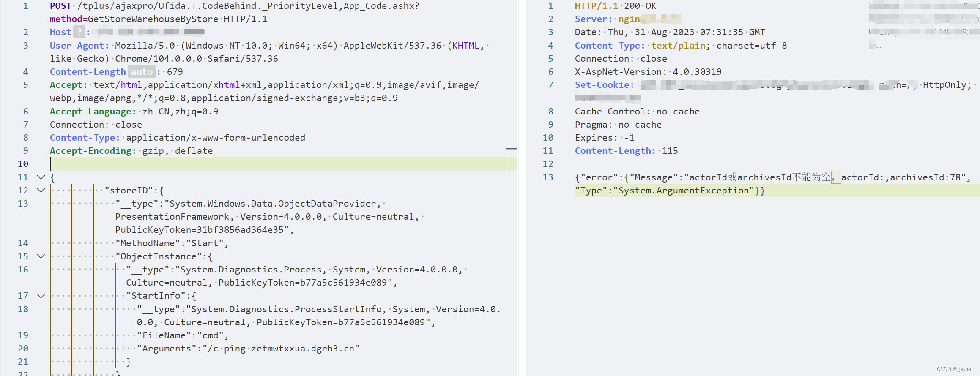This screenshot has height=376, width=980.
Task: Click the response Date header line
Action: click(670, 32)
